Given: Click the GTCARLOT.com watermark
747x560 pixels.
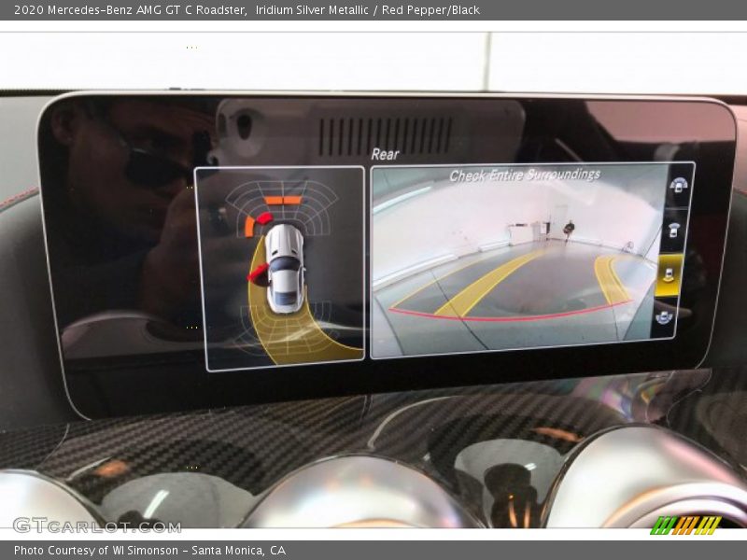Looking at the screenshot, I should tap(96, 525).
